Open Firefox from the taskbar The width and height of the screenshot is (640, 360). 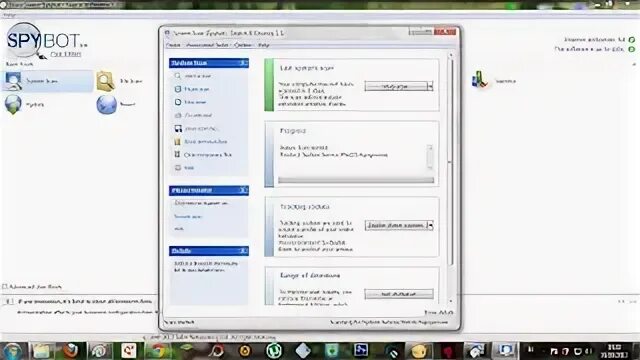point(70,351)
